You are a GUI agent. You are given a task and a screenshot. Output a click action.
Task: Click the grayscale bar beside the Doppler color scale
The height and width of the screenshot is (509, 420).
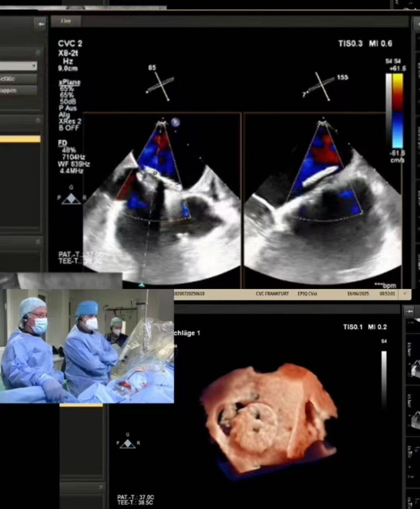pos(388,110)
